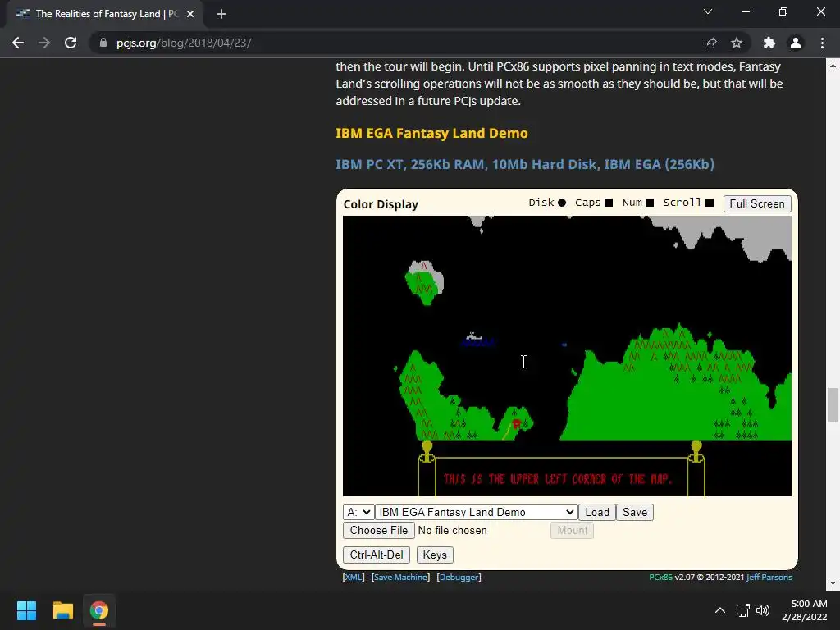Toggle the Scroll lock indicator
The image size is (840, 630).
coord(710,203)
